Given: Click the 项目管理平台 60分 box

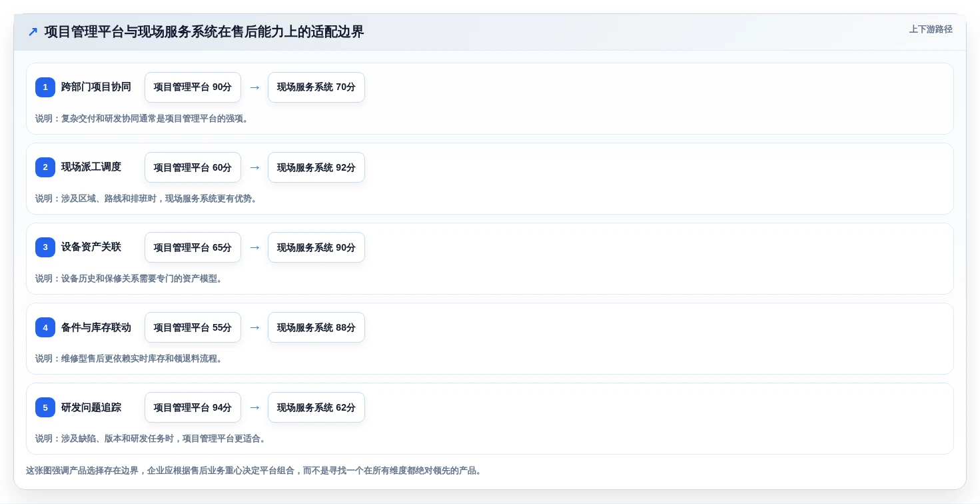Looking at the screenshot, I should pyautogui.click(x=193, y=167).
